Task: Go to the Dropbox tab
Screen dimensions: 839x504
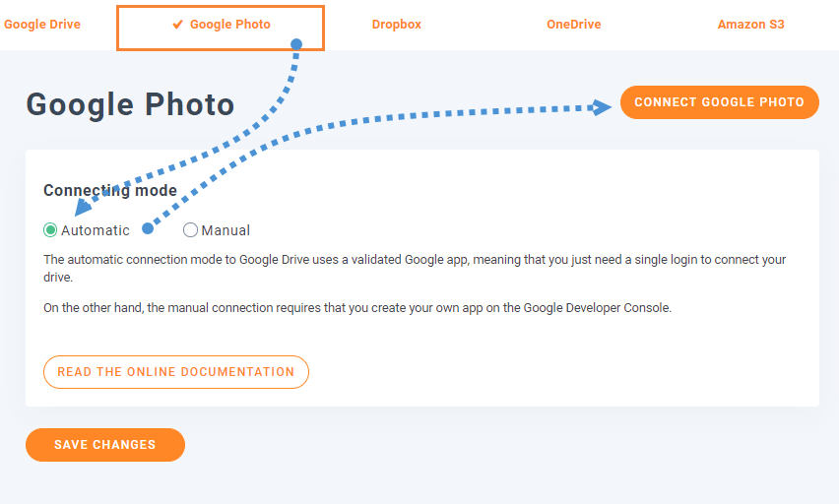Action: point(396,25)
